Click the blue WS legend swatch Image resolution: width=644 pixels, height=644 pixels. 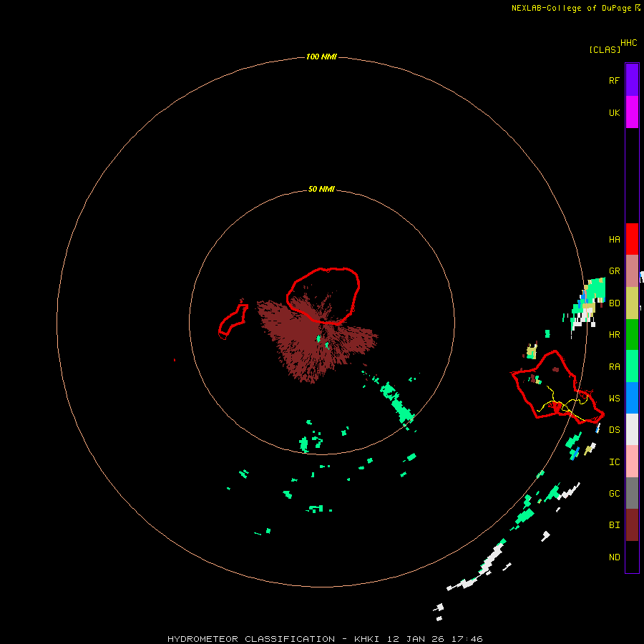[632, 398]
